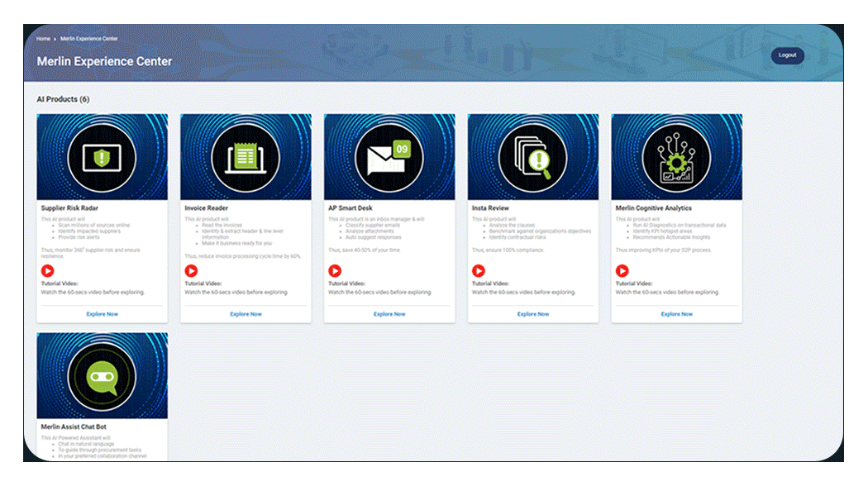Click "Thus, save 40-50% of your time" text

(x=365, y=250)
